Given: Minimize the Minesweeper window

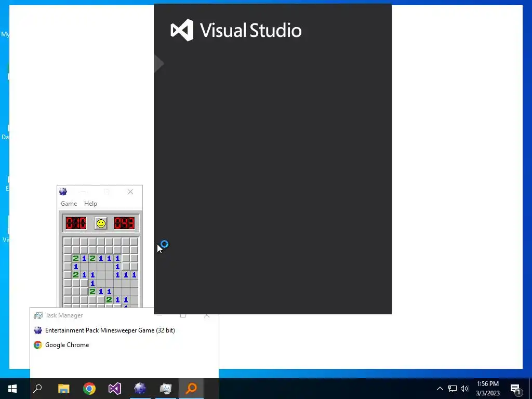Looking at the screenshot, I should coord(83,192).
